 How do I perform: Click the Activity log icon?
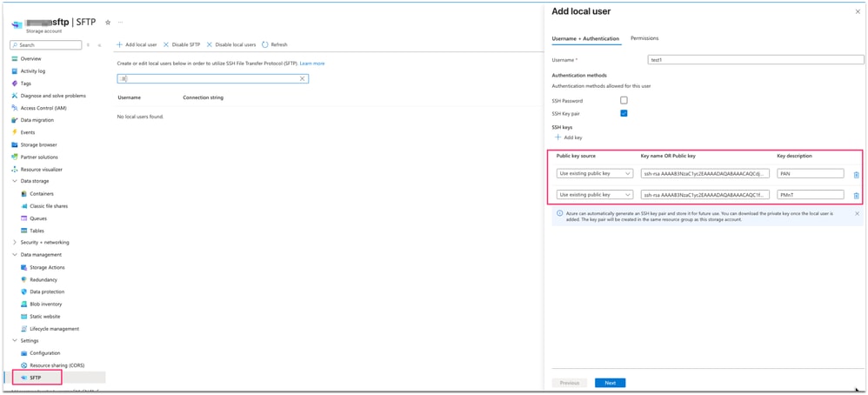click(15, 71)
